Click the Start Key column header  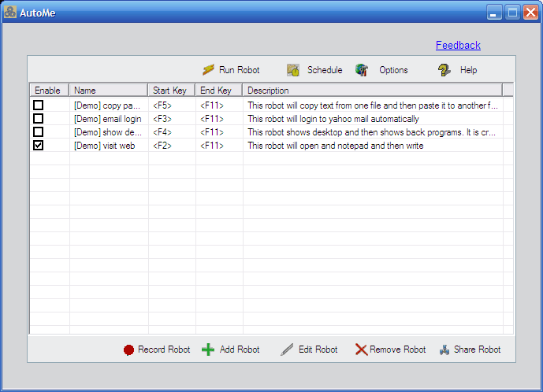(x=171, y=91)
